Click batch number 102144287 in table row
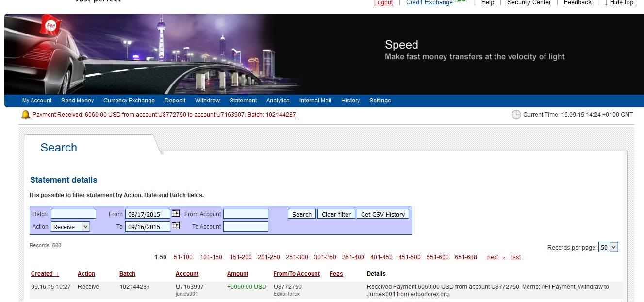This screenshot has width=644, height=302. click(x=134, y=287)
